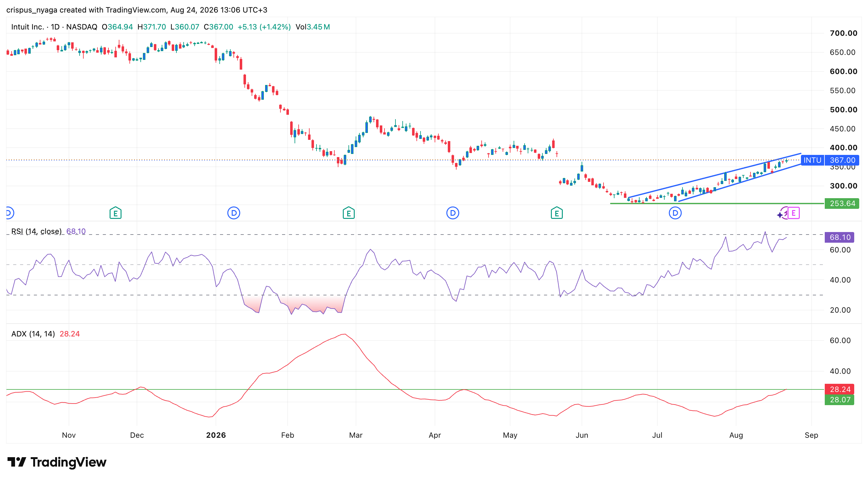This screenshot has height=481, width=868.
Task: Click the red 28.24 value beside ADX legend
Action: coord(70,334)
